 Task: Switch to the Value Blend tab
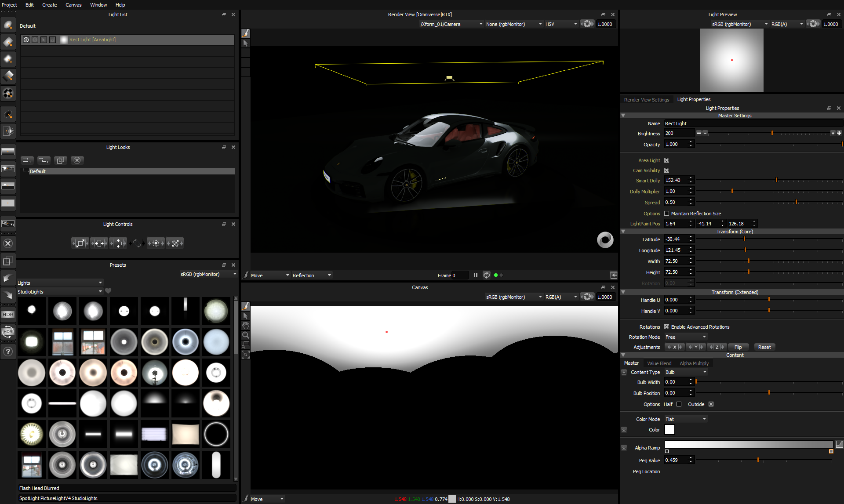coord(659,363)
